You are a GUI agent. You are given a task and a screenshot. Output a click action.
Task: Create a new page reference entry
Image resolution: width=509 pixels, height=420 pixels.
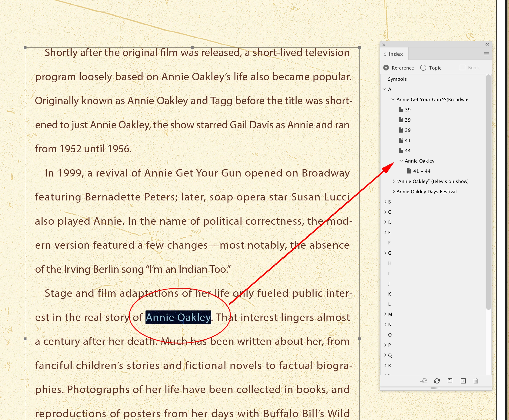coord(463,381)
